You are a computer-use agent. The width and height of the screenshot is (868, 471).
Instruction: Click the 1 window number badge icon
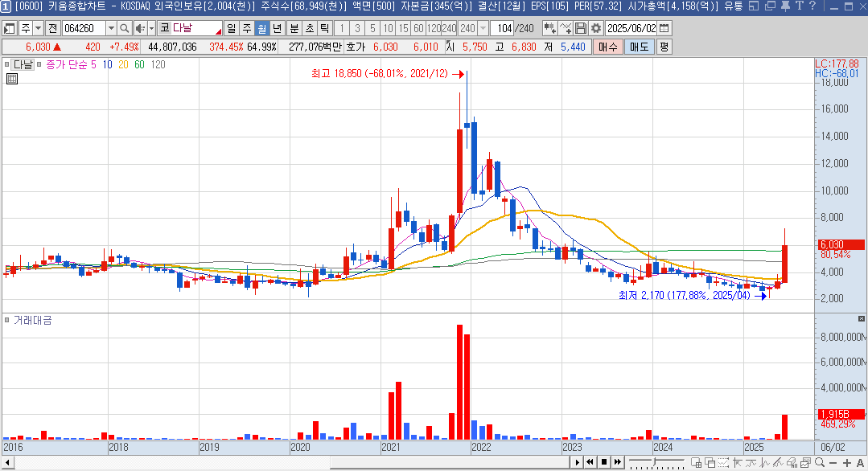click(6, 6)
